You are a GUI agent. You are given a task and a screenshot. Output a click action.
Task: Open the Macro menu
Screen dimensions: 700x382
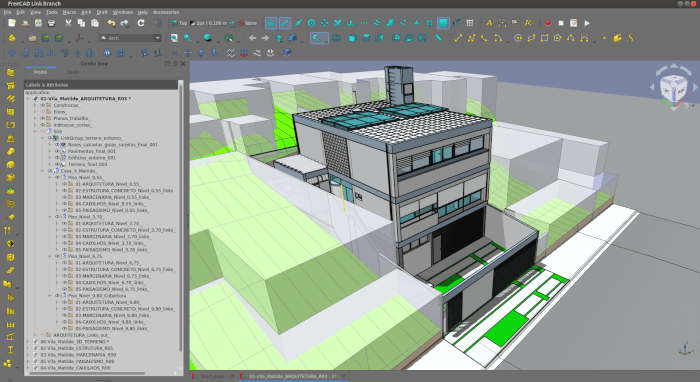coord(69,12)
